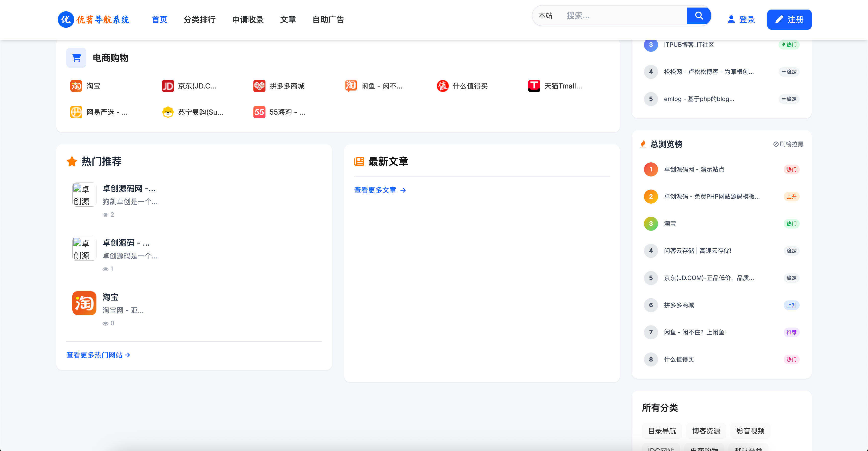Click the 注册 button
This screenshot has height=451, width=868.
tap(789, 19)
